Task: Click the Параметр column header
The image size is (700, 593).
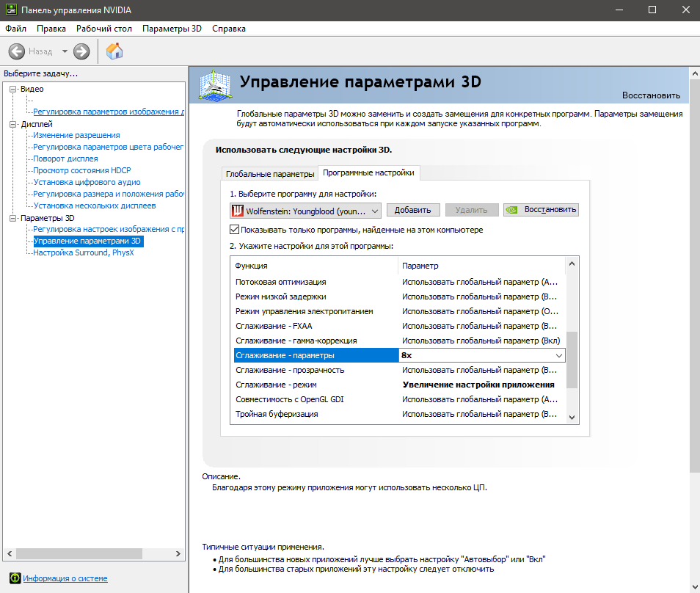Action: [481, 266]
